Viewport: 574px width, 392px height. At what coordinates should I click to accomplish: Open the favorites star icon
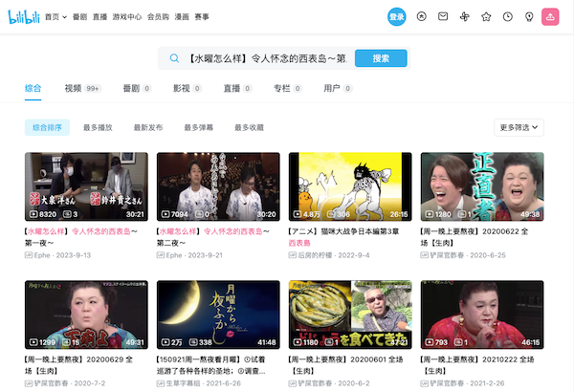click(x=486, y=16)
